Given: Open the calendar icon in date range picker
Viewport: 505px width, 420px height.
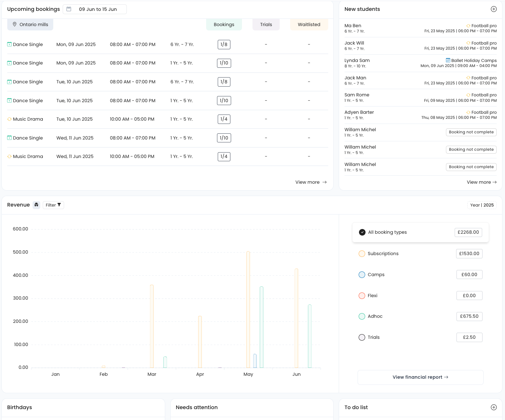Looking at the screenshot, I should (x=69, y=9).
